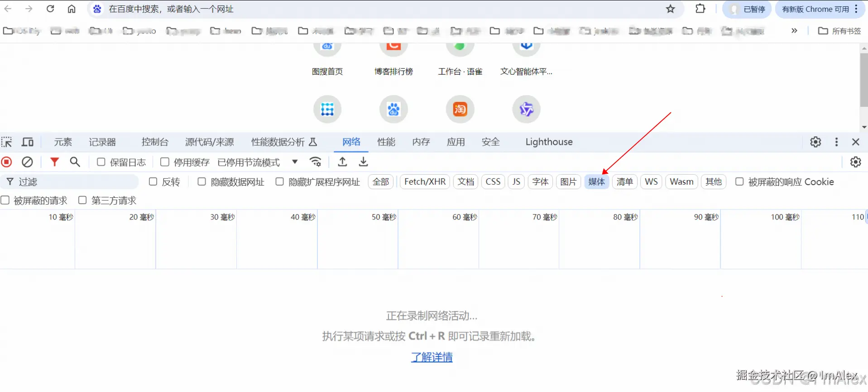The width and height of the screenshot is (868, 392).
Task: Close the DevTools panel
Action: pos(856,142)
